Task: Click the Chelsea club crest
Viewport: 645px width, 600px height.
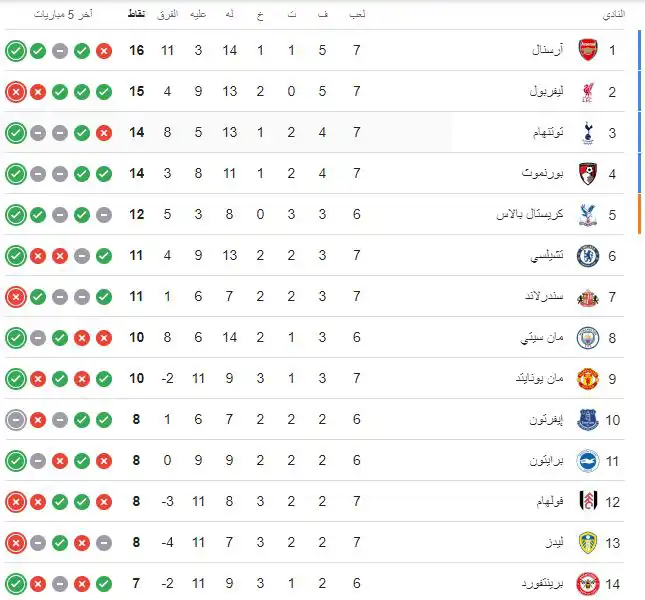Action: click(587, 255)
